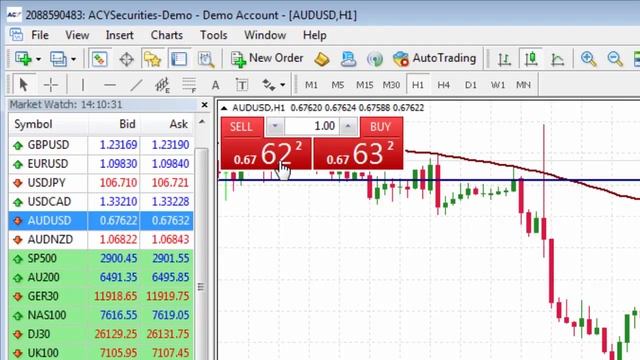Switch to Candlesticks chart display
This screenshot has width=640, height=360.
pyautogui.click(x=531, y=59)
